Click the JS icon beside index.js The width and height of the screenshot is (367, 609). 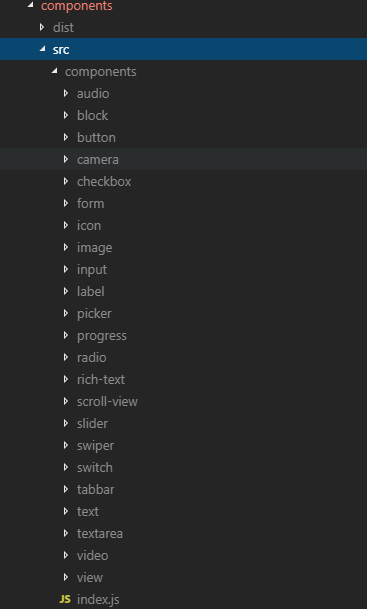pyautogui.click(x=65, y=599)
